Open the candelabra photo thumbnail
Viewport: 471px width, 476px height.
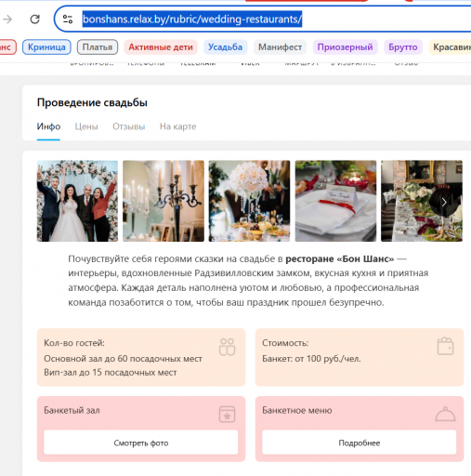click(164, 201)
